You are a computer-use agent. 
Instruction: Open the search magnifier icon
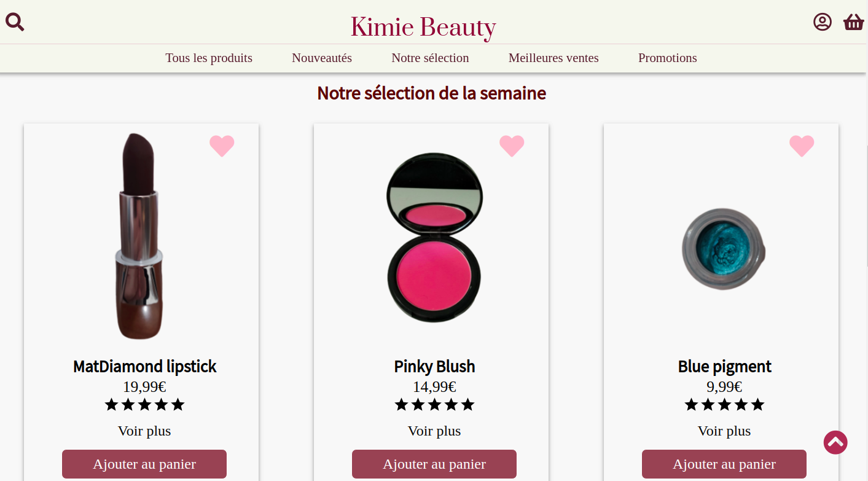pos(15,22)
